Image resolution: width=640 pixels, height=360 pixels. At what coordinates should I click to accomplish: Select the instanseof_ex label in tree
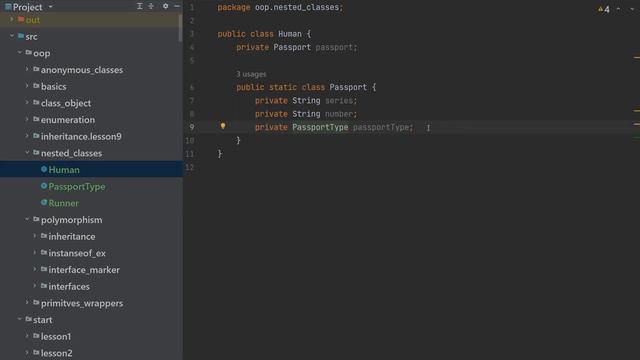77,253
